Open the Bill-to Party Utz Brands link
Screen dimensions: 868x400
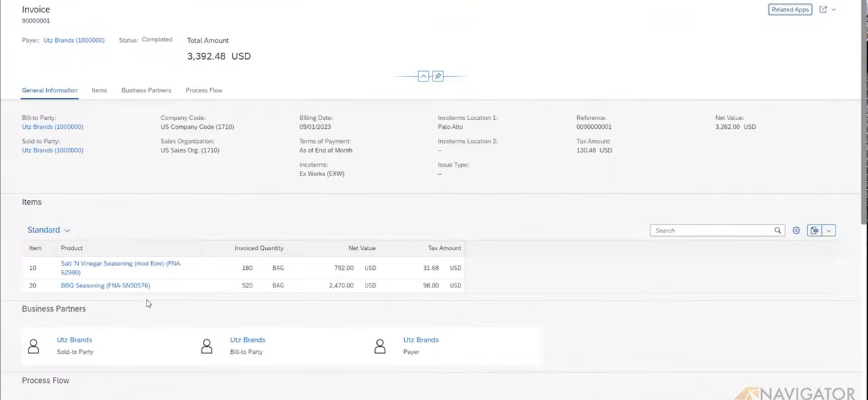(52, 127)
